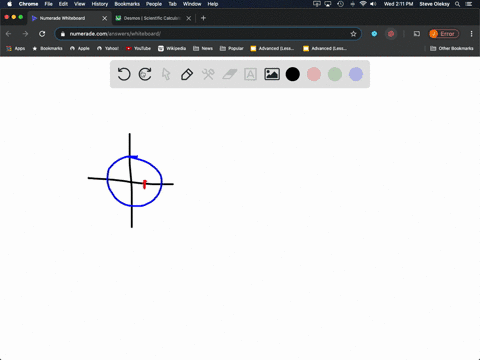480x360 pixels.
Task: Insert an image onto the whiteboard
Action: click(x=272, y=74)
